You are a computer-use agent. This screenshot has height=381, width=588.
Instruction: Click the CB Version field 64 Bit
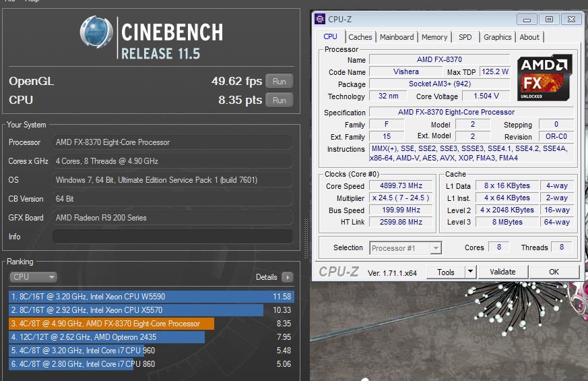172,199
